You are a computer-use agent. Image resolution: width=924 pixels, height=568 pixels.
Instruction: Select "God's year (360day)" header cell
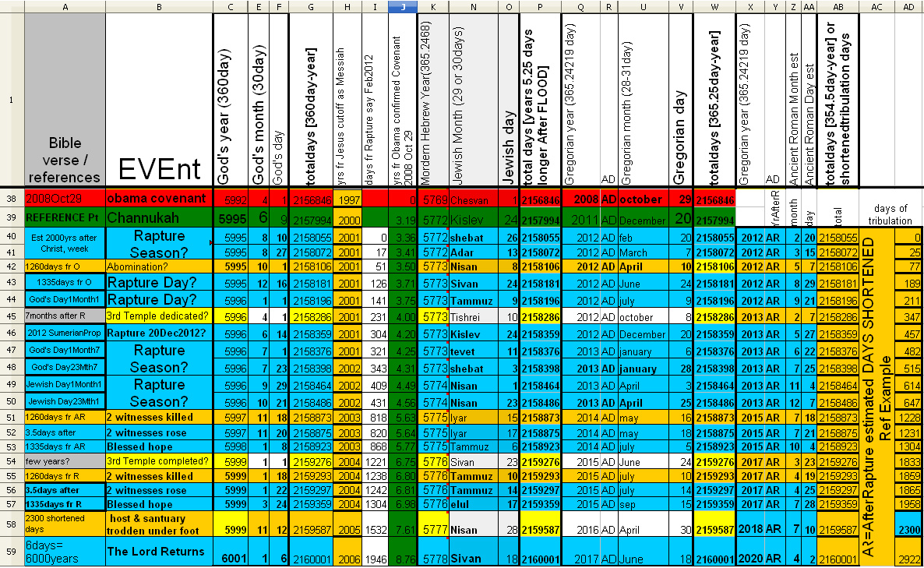[231, 101]
